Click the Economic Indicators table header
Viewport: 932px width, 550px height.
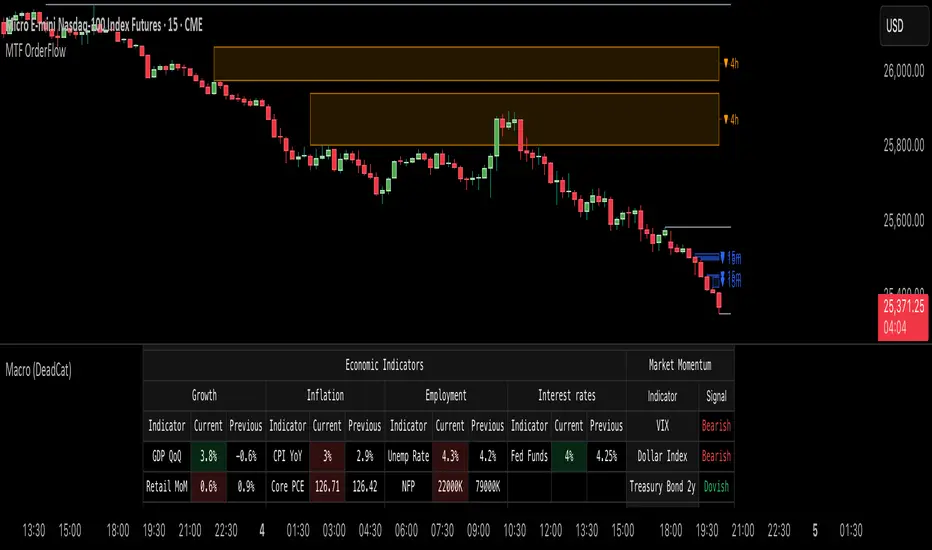tap(384, 366)
